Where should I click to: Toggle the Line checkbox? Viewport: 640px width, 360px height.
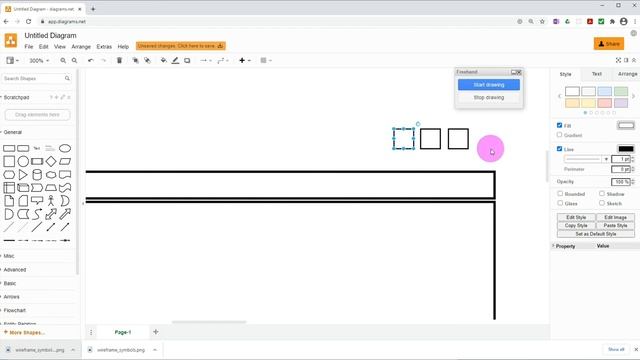coord(559,149)
